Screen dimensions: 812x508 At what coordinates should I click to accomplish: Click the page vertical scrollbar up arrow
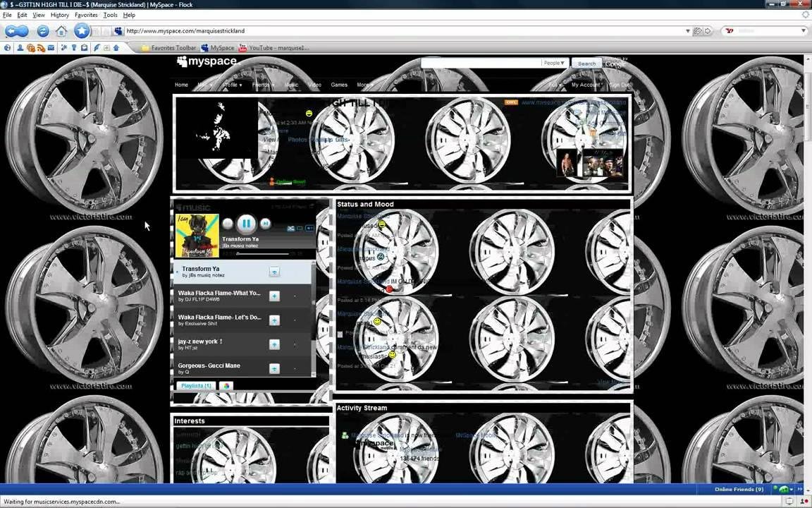tap(807, 58)
